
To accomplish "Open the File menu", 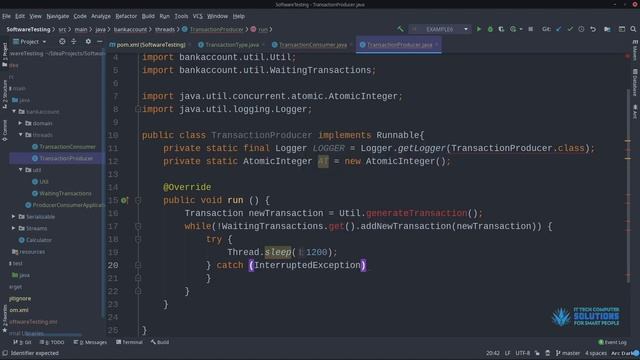I will [7, 16].
